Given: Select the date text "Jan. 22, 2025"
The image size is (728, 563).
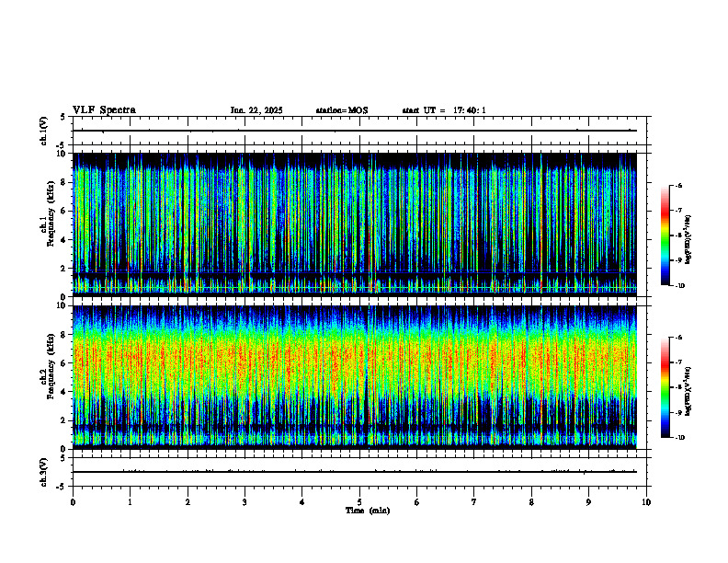Looking at the screenshot, I should 256,110.
